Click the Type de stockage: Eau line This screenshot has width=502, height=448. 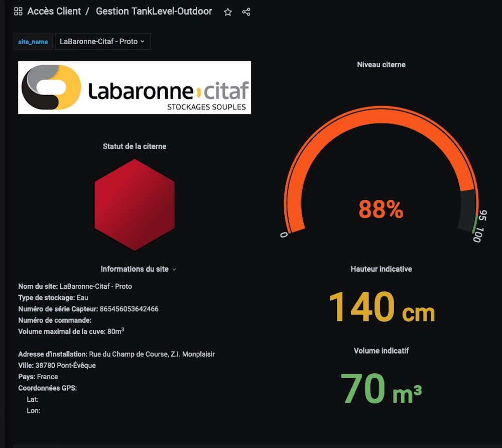pyautogui.click(x=53, y=298)
